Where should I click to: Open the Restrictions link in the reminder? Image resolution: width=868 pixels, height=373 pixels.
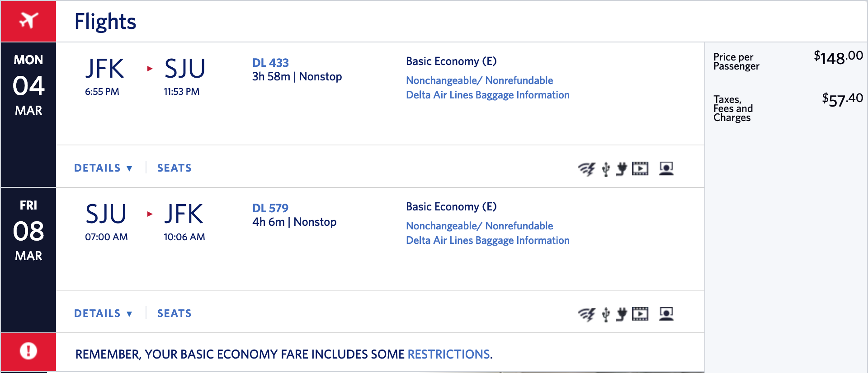click(x=448, y=354)
